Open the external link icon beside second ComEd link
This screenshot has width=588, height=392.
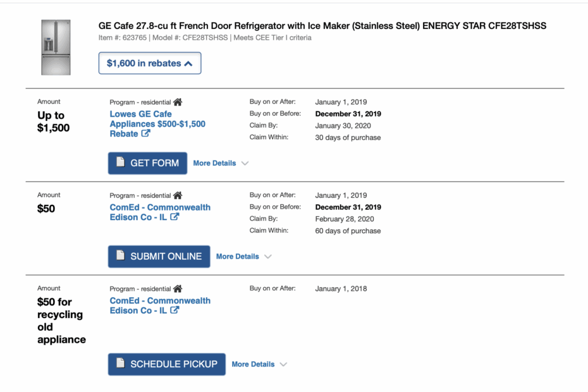click(x=176, y=215)
